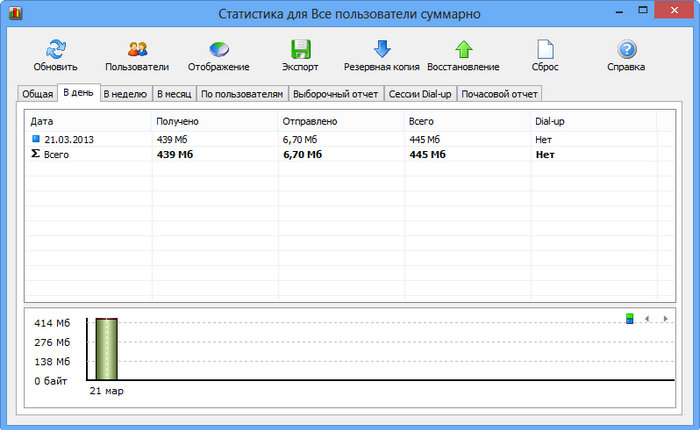Click the Экспорт floppy disk icon
Viewport: 700px width, 430px height.
coord(300,49)
